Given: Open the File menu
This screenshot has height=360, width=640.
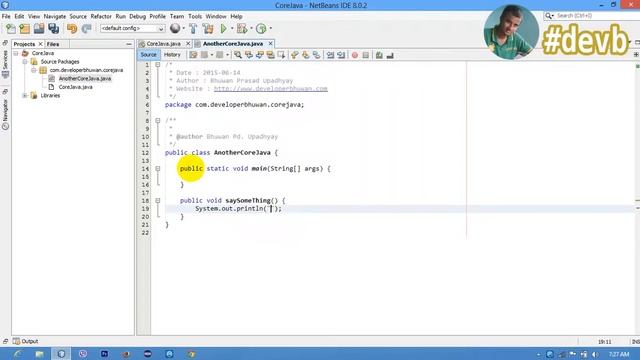Looking at the screenshot, I should point(6,16).
